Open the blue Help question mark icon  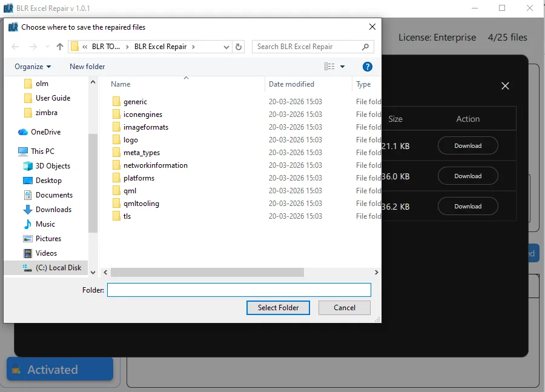click(x=367, y=67)
